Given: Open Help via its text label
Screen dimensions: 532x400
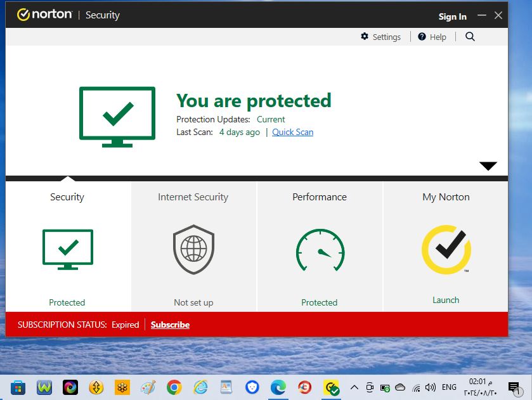Looking at the screenshot, I should [438, 37].
